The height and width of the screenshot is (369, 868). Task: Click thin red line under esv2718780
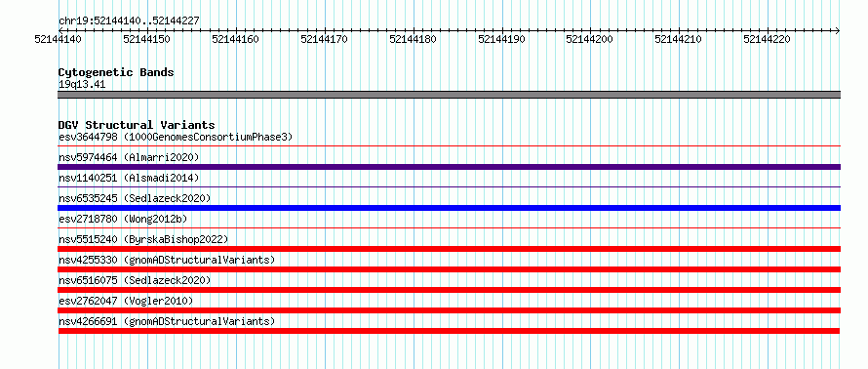(x=449, y=228)
